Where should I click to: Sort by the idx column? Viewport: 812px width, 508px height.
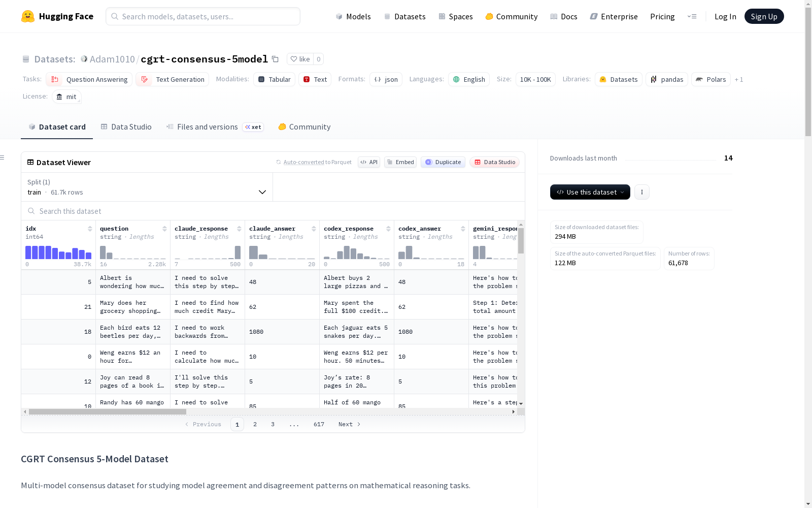90,229
